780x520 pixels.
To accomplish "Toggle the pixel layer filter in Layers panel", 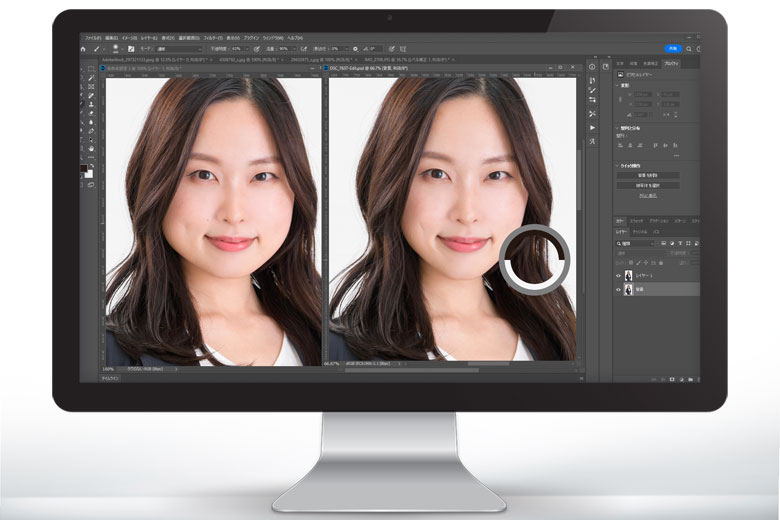I will point(662,242).
